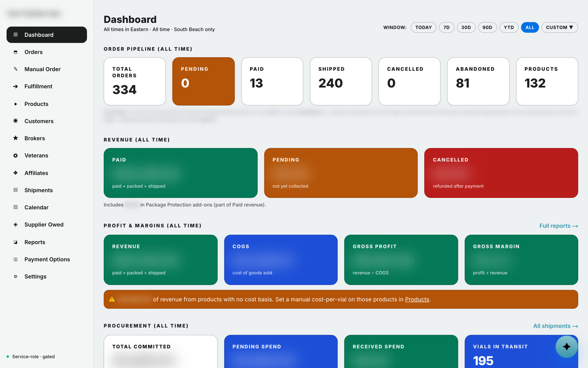Click the Affiliates icon in the sidebar
The image size is (588, 368).
tap(15, 173)
